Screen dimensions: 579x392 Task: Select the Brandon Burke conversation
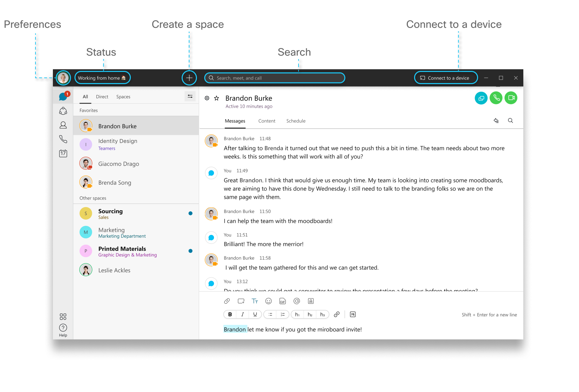click(136, 126)
